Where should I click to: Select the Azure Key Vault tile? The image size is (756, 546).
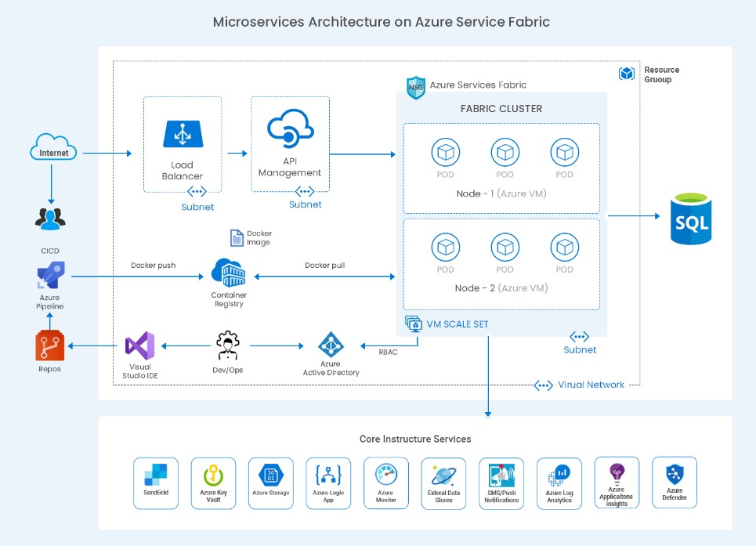point(213,483)
